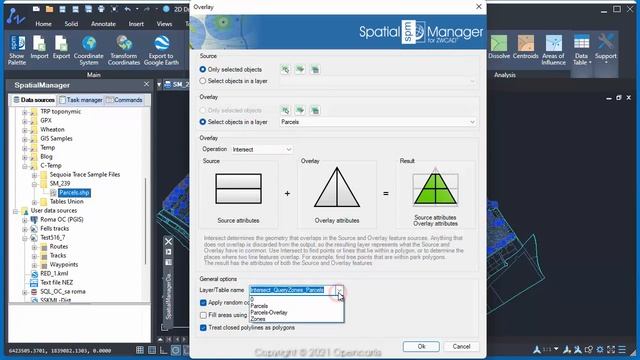Select Source 'Only selected objects' radio
Image resolution: width=640 pixels, height=360 pixels.
(x=202, y=69)
